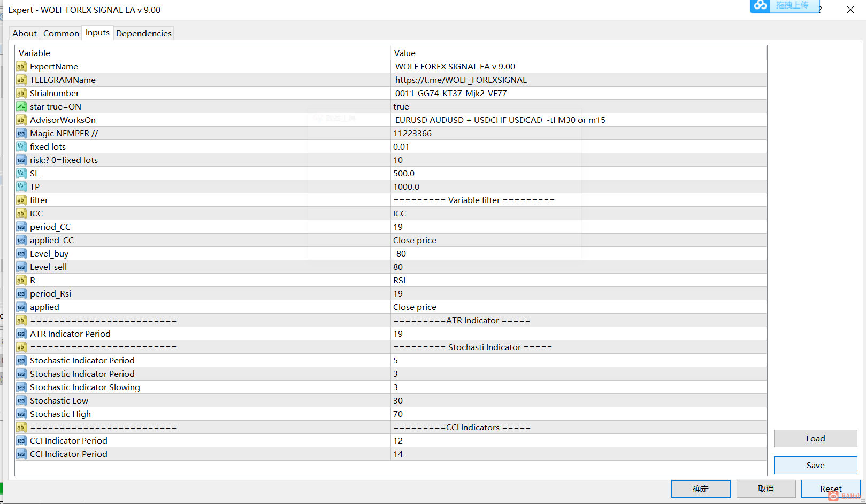This screenshot has width=866, height=504.
Task: Click the Level_sell value 80
Action: pos(398,267)
